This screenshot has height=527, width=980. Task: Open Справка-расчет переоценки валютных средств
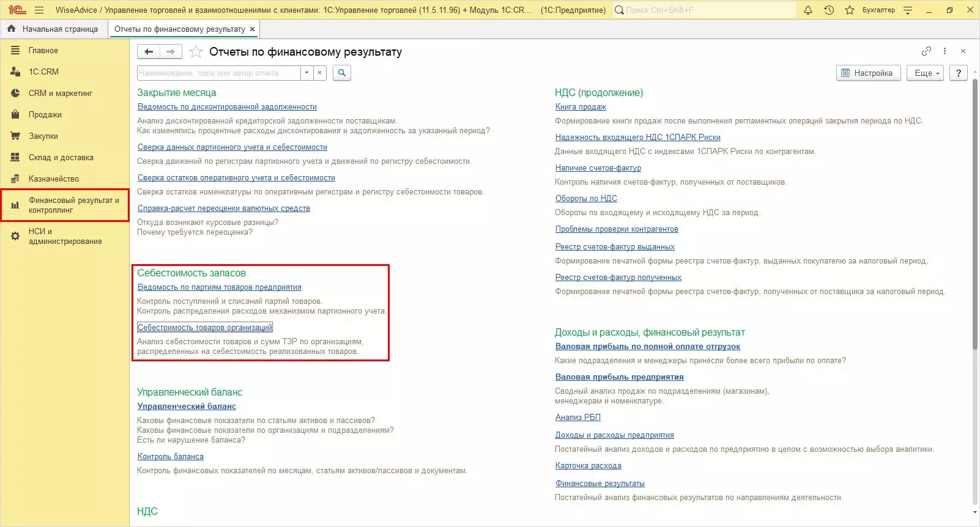[224, 208]
